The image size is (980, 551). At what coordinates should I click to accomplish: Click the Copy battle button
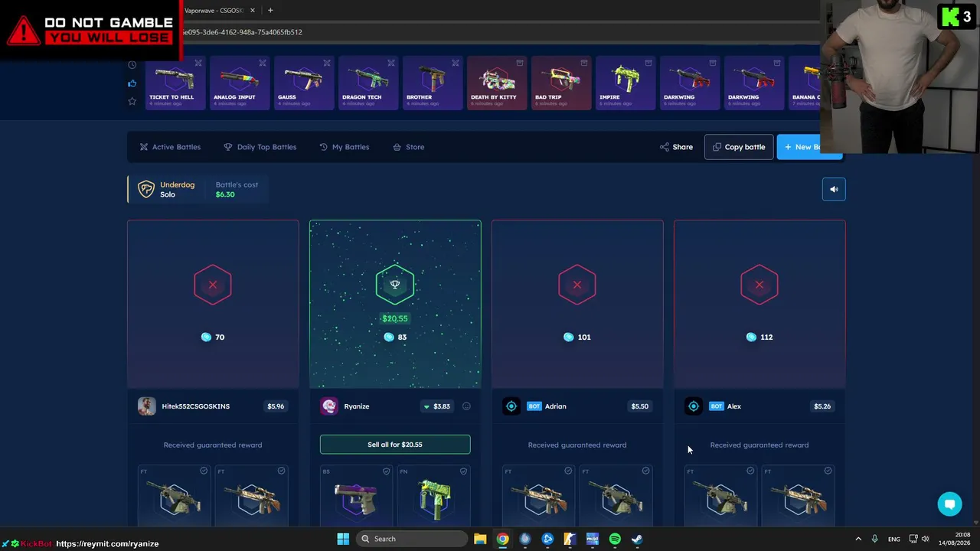739,147
